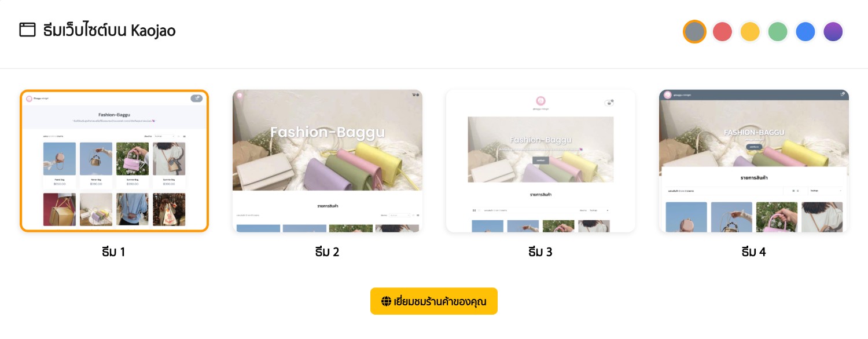Click the เยี่ยมชมร้านค้าของคุณ button

click(x=434, y=301)
